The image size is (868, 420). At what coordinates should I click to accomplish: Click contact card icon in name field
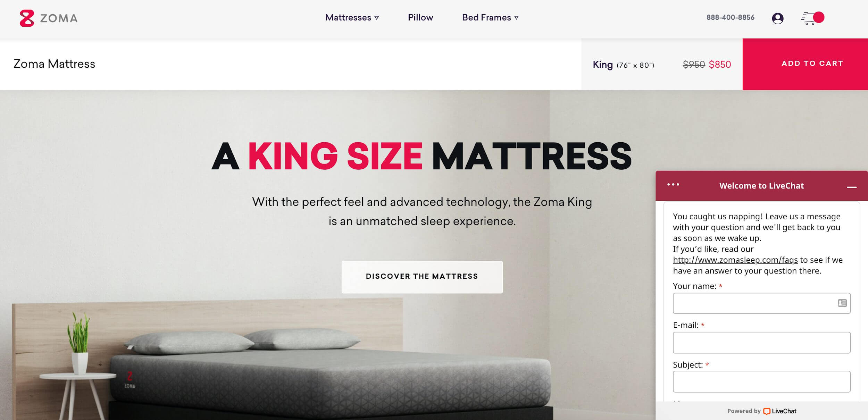click(x=842, y=303)
